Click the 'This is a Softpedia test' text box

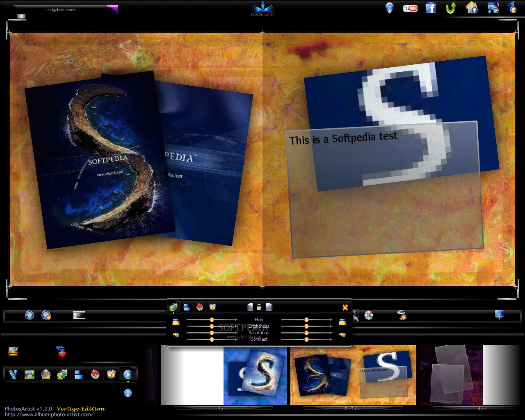[x=385, y=189]
